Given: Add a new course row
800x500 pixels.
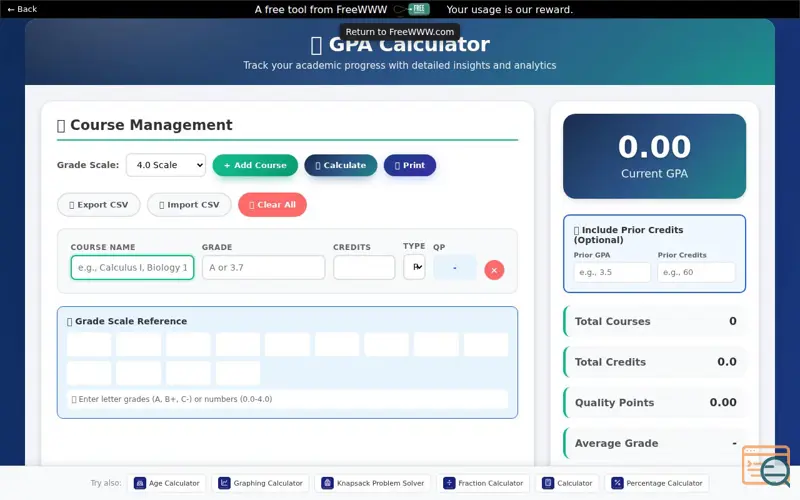Looking at the screenshot, I should pyautogui.click(x=255, y=165).
